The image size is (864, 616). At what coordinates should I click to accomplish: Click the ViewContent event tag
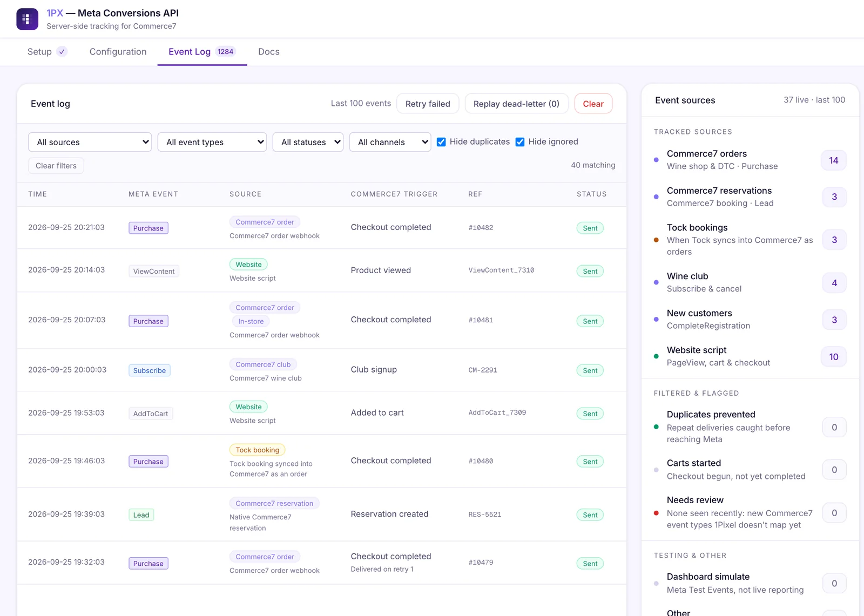(x=154, y=271)
